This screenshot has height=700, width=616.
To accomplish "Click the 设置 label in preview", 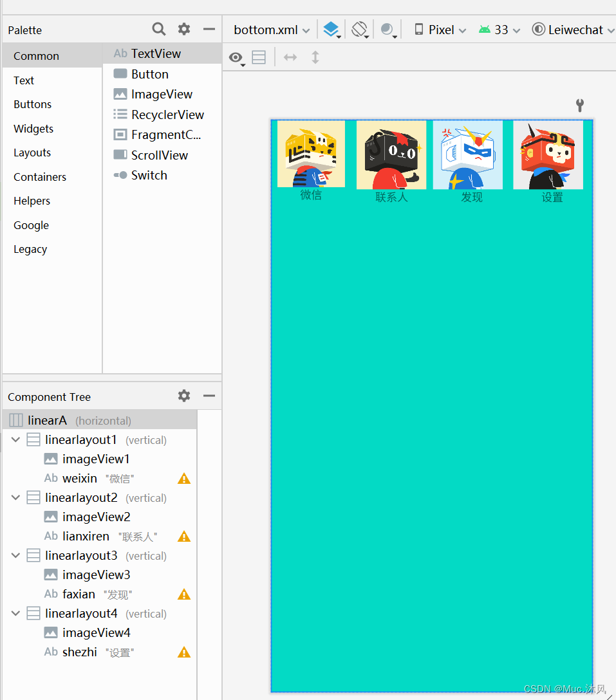I will tap(552, 198).
